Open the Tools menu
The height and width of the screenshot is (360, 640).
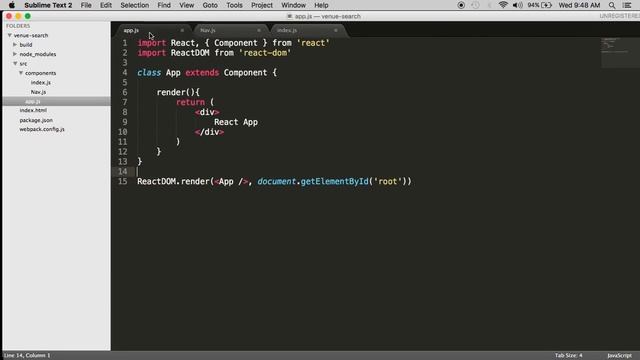click(234, 5)
